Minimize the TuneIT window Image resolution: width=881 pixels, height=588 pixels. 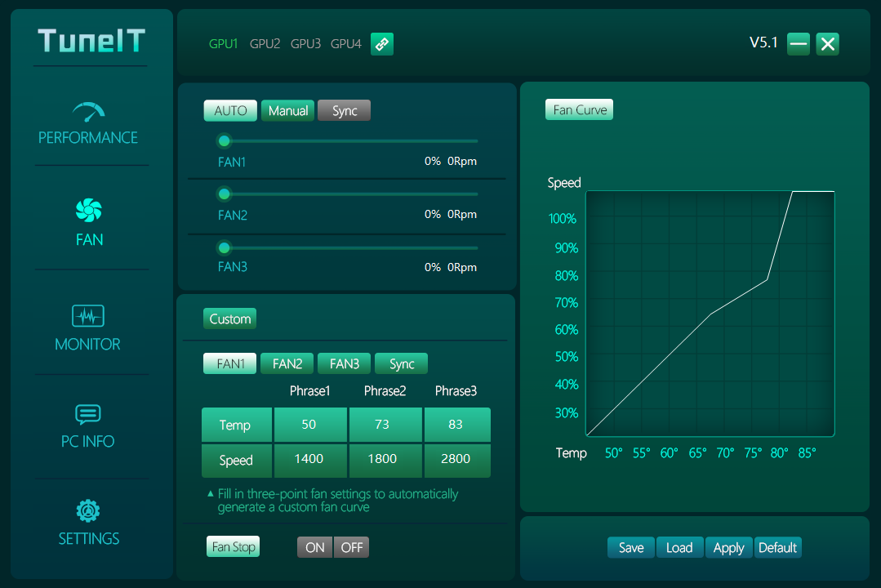(x=799, y=44)
